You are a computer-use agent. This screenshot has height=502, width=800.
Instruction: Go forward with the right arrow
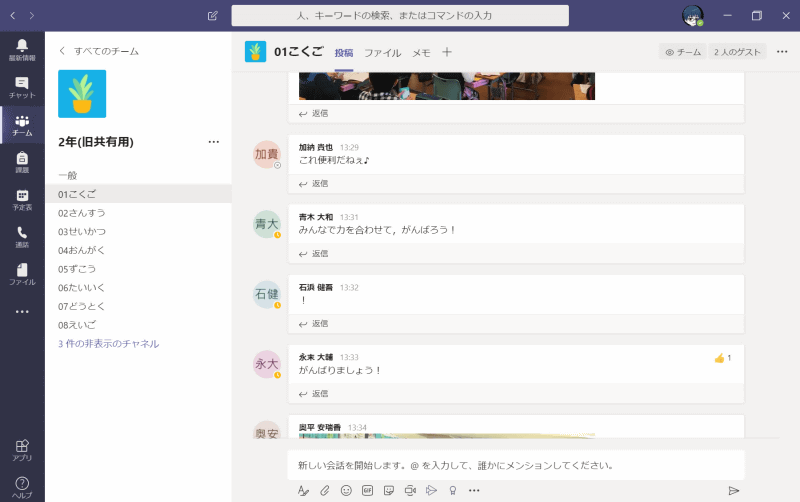[32, 16]
